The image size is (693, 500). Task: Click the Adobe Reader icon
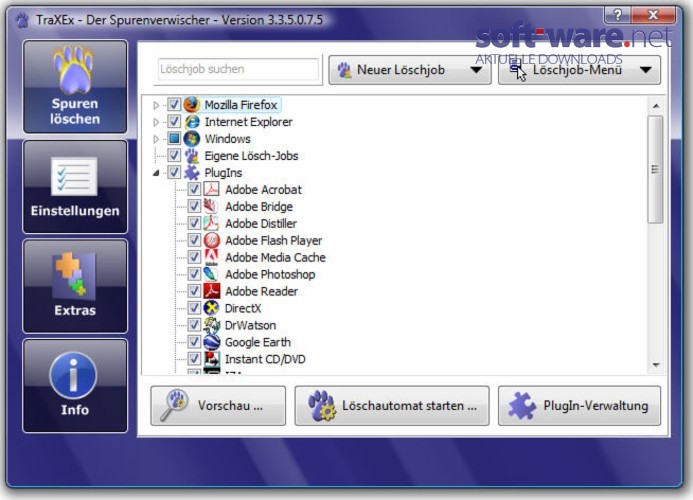pyautogui.click(x=212, y=291)
